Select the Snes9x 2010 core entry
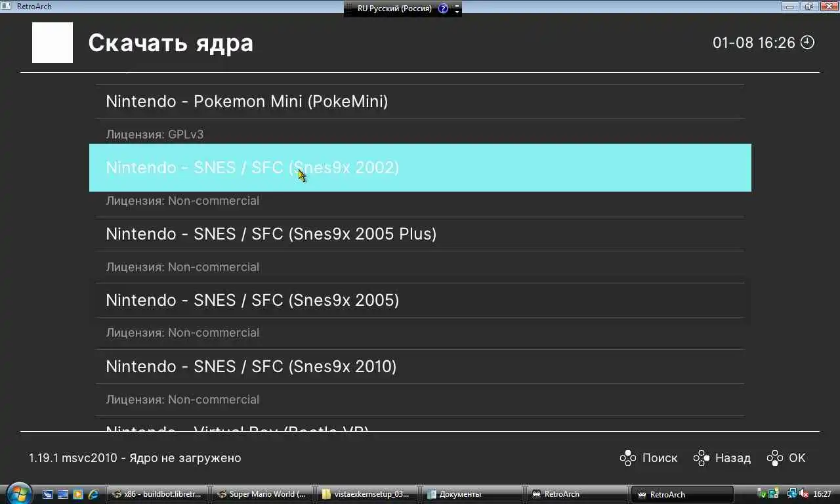This screenshot has width=840, height=504. [x=420, y=366]
